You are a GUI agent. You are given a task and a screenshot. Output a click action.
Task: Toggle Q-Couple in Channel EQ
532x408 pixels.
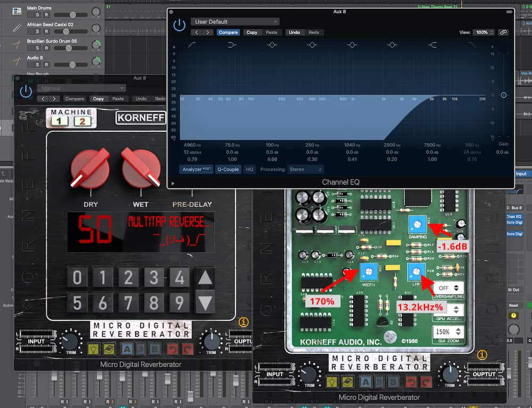click(228, 169)
